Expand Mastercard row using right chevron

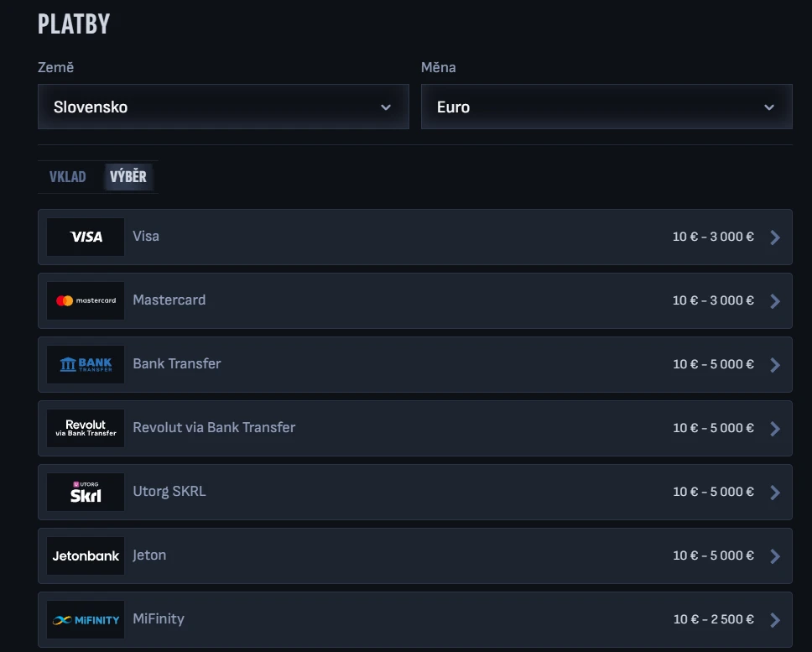click(774, 301)
